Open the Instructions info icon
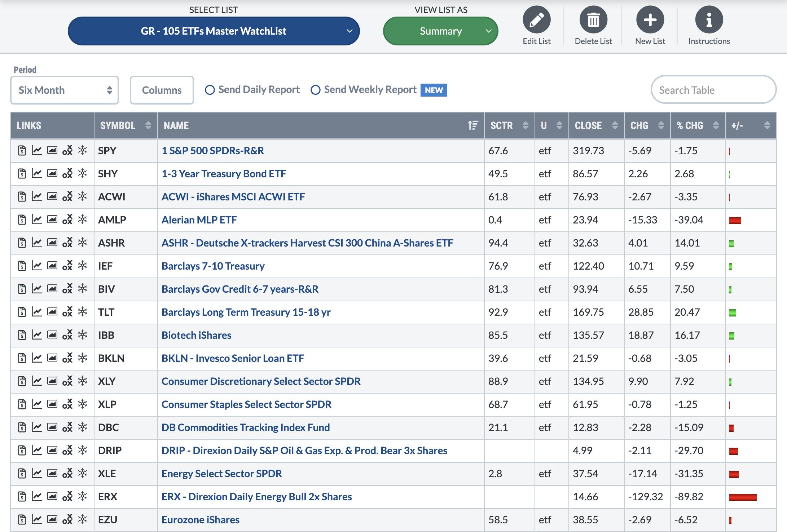Image resolution: width=787 pixels, height=532 pixels. pyautogui.click(x=709, y=20)
